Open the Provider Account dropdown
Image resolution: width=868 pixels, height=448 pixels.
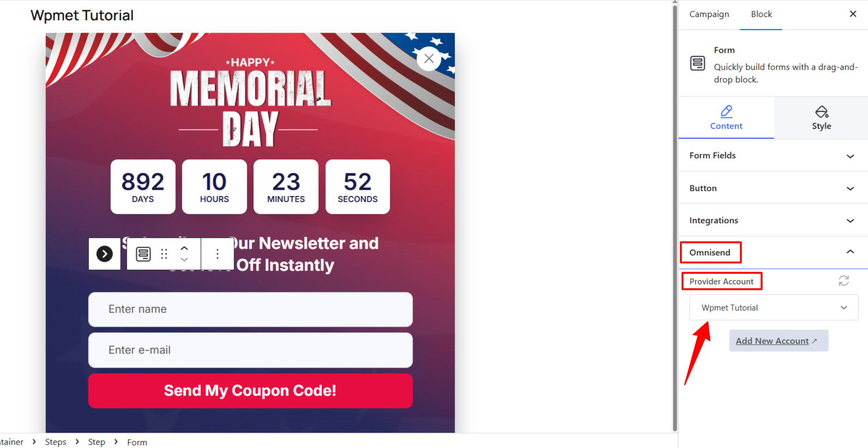(774, 308)
